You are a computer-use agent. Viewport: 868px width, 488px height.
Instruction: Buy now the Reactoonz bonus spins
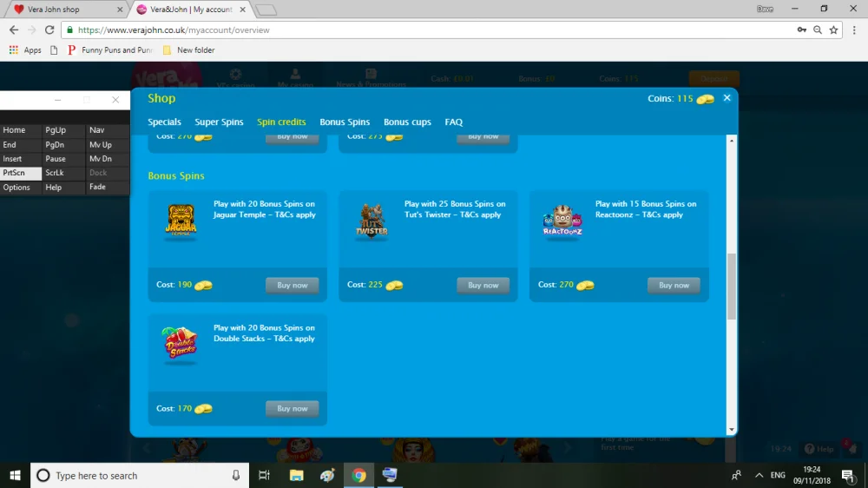[x=674, y=286]
